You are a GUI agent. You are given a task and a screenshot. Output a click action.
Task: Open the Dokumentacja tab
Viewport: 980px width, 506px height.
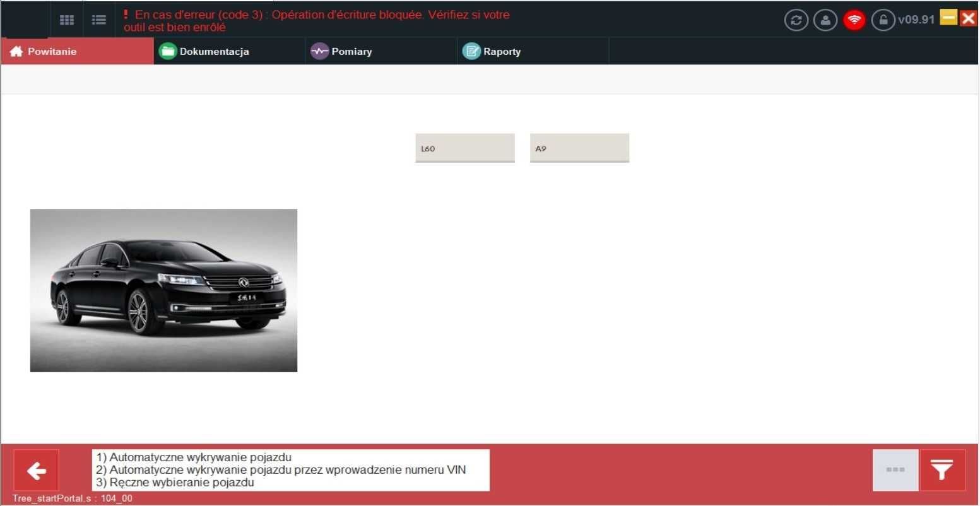[x=230, y=51]
